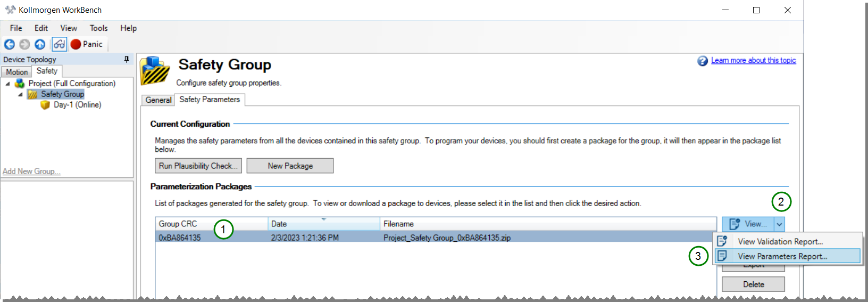This screenshot has height=302, width=868.
Task: Click the Filename column header
Action: pyautogui.click(x=548, y=224)
